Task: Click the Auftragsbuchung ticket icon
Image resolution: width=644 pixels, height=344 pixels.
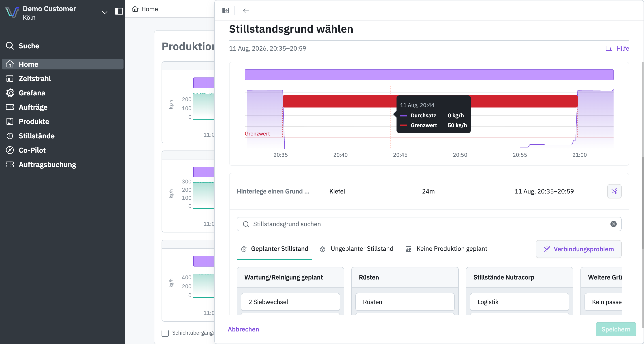Action: click(10, 164)
